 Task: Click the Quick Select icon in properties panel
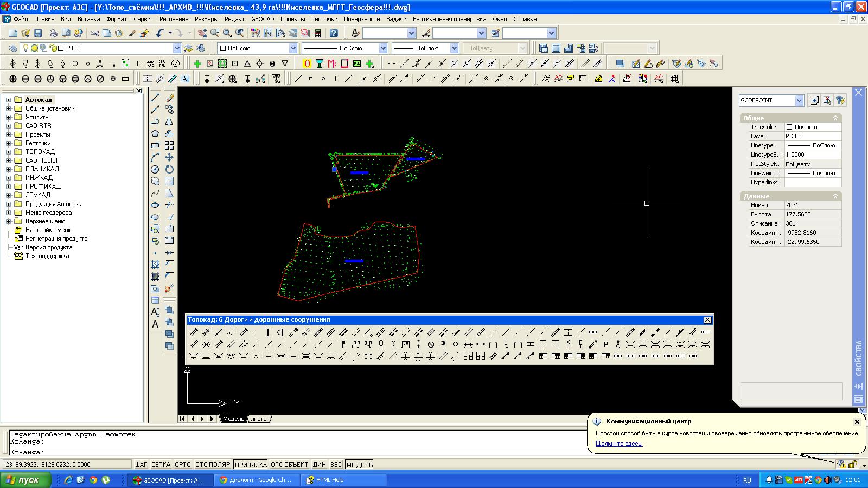pos(840,100)
